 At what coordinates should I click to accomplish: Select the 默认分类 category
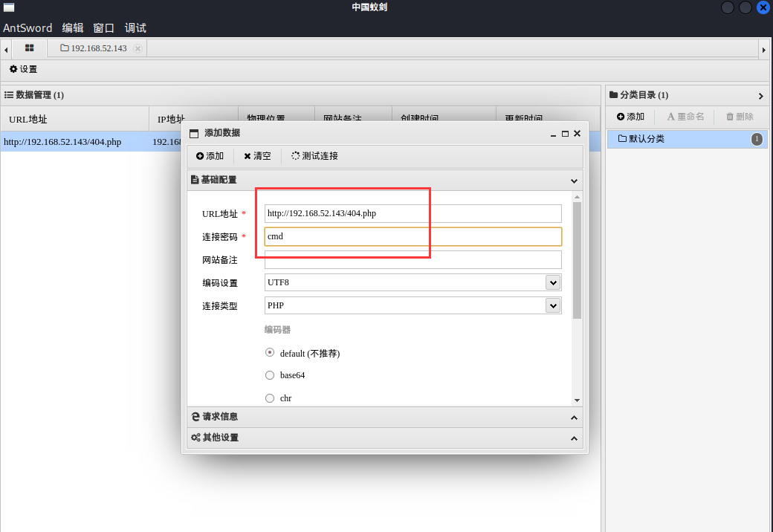tap(687, 139)
